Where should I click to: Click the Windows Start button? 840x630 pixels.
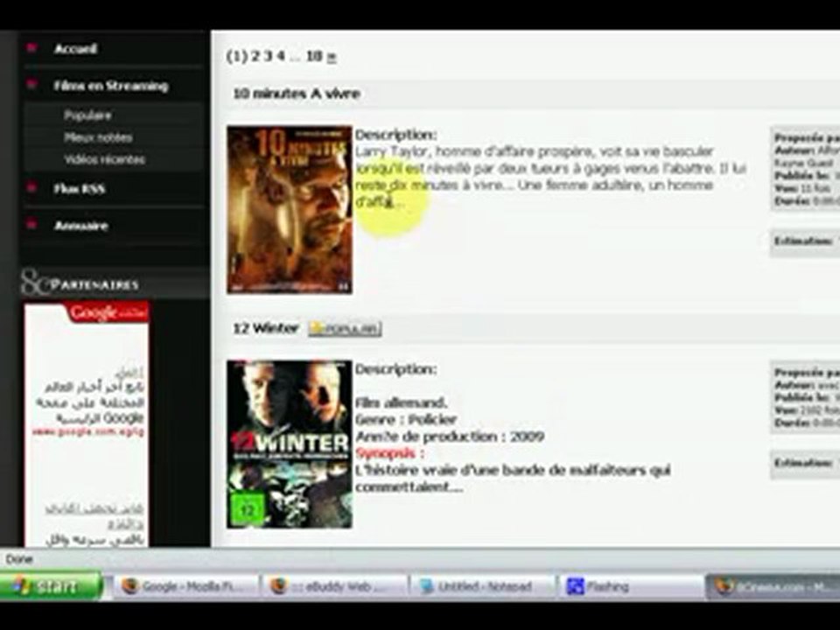51,586
